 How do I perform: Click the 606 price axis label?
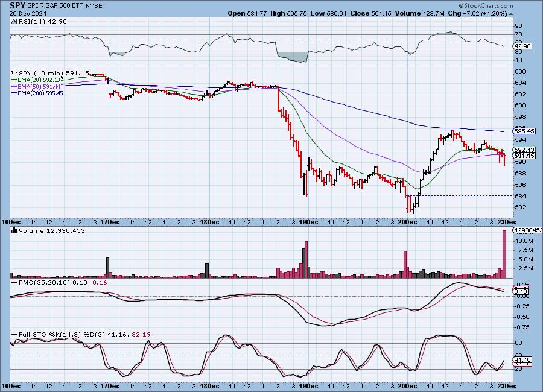click(x=520, y=72)
